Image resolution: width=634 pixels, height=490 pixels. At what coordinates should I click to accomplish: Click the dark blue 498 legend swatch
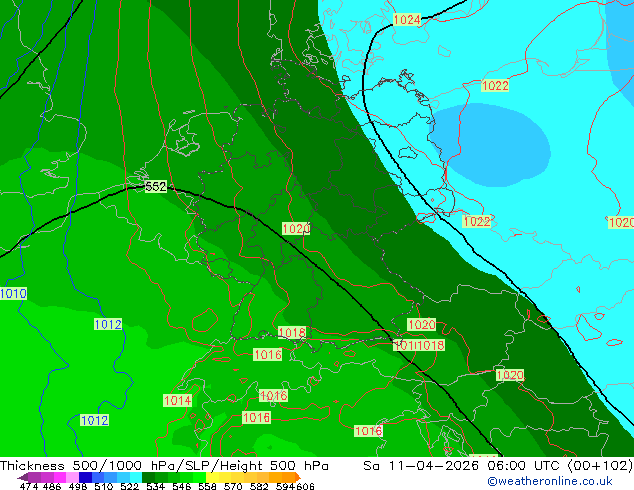85,477
